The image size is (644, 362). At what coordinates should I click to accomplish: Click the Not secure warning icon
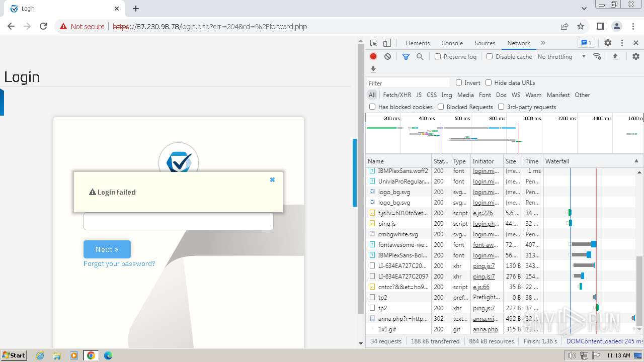(63, 26)
